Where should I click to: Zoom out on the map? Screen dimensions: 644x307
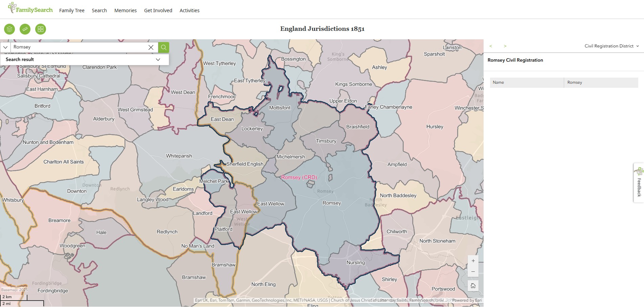click(473, 272)
